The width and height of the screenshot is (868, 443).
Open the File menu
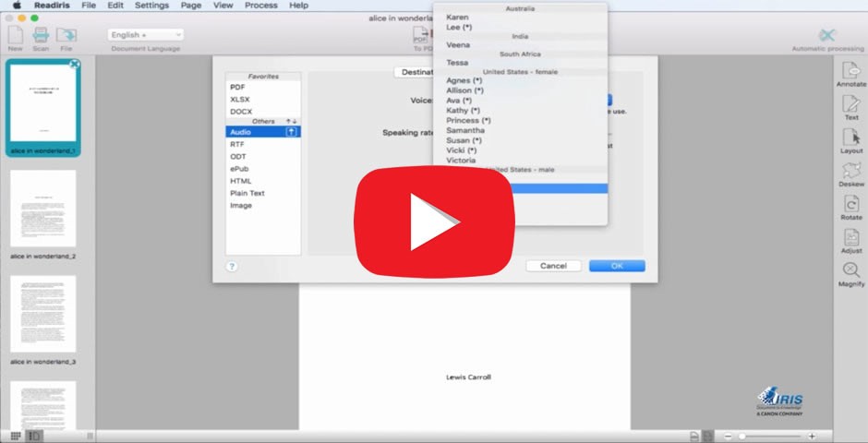(x=89, y=5)
